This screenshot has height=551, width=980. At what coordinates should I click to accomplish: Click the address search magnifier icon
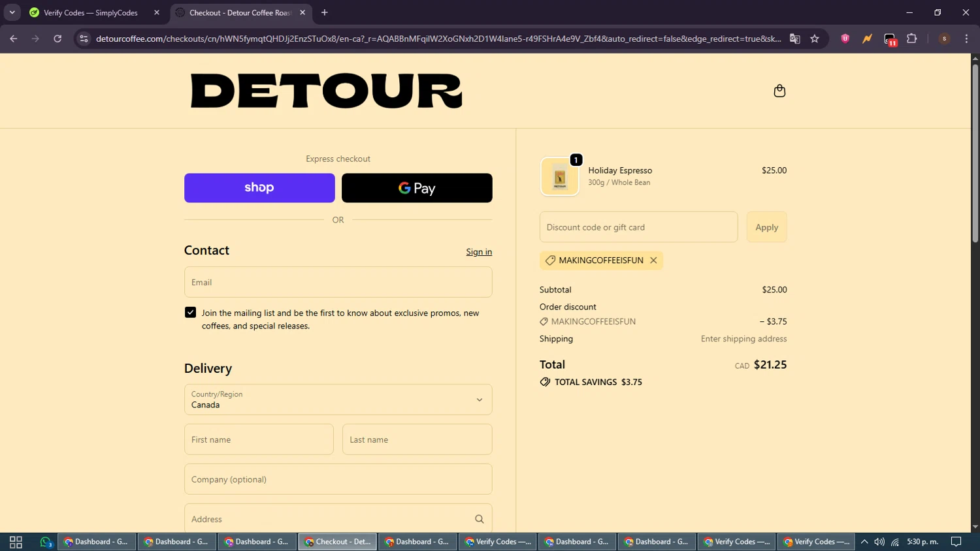[480, 519]
